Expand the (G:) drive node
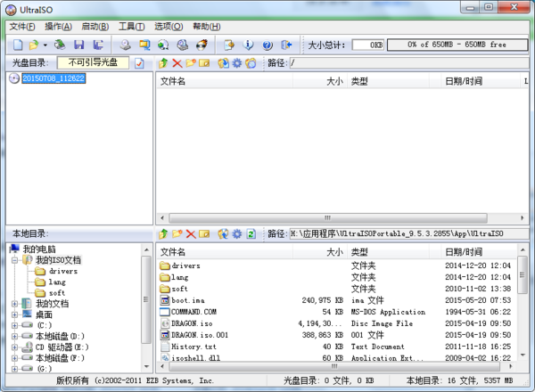The height and width of the screenshot is (392, 535). pyautogui.click(x=14, y=369)
